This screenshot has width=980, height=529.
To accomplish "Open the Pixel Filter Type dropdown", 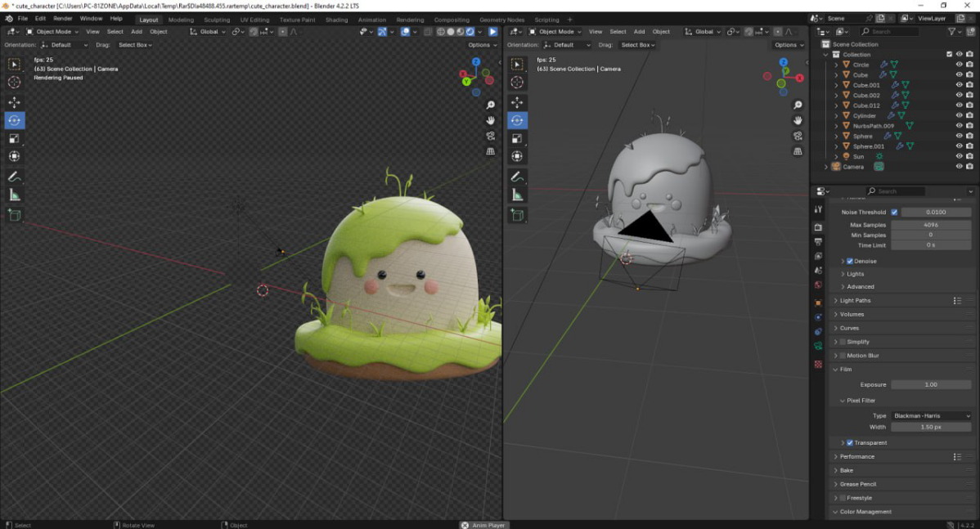I will click(x=930, y=415).
